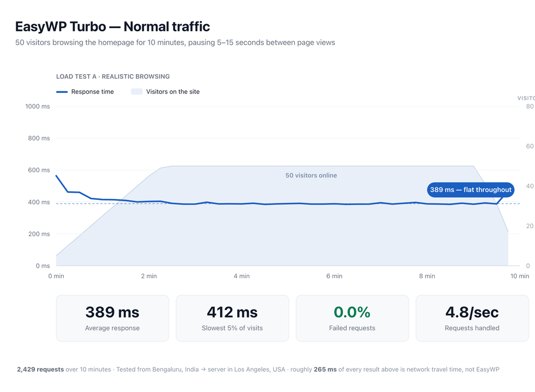Click the 6 min time axis label

tap(334, 276)
